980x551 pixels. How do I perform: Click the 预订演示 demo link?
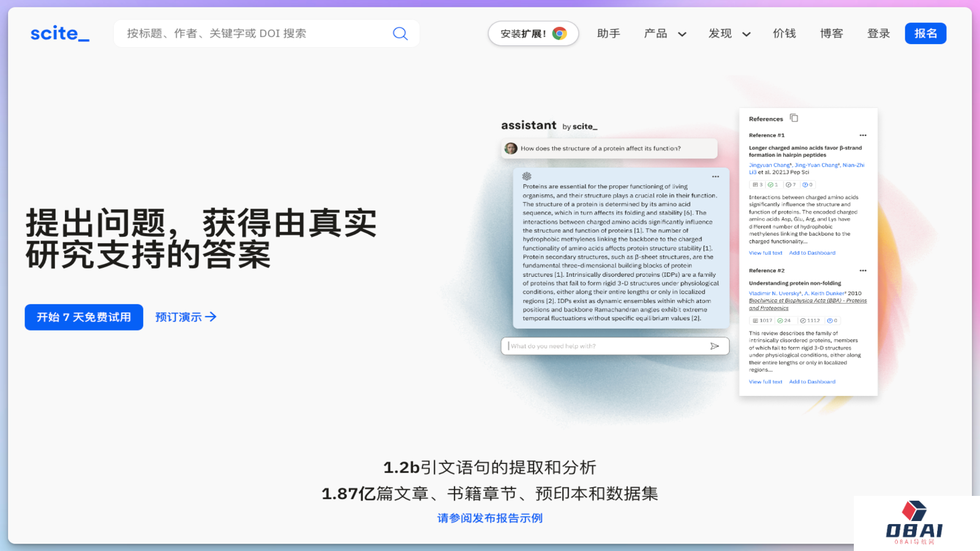coord(186,317)
